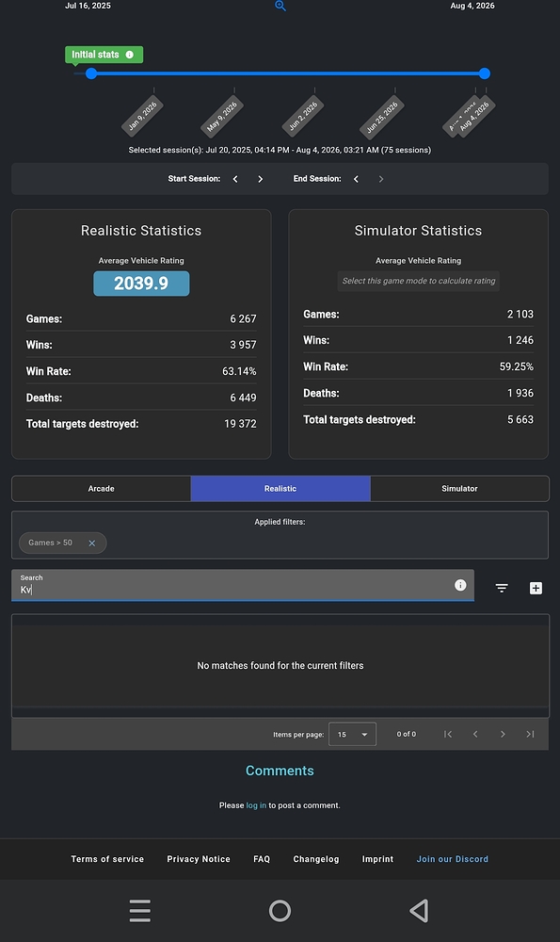Move End Session to previous session
Screen dimensions: 560x942
click(x=356, y=179)
